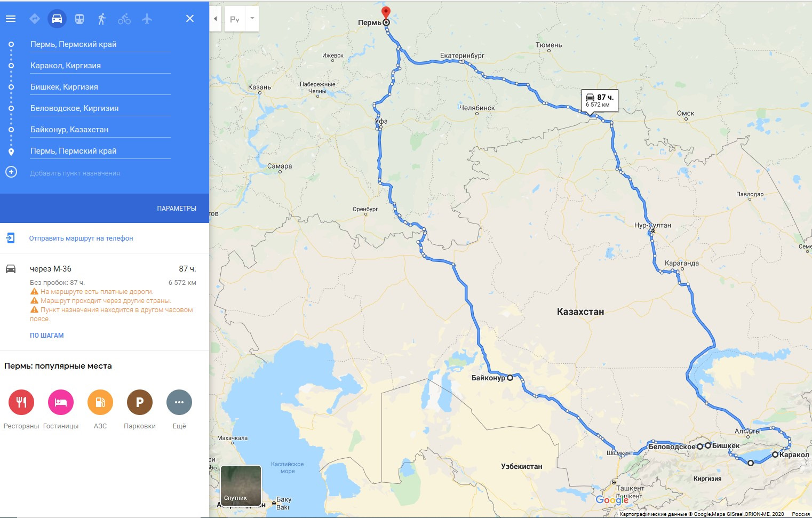Add another destination plus icon
812x518 pixels.
11,172
